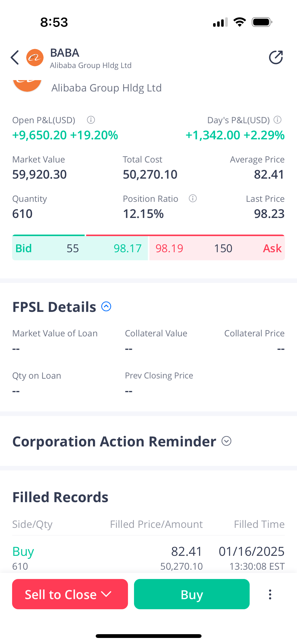This screenshot has width=297, height=644.
Task: Open the 610 share Buy filled record
Action: click(x=148, y=558)
